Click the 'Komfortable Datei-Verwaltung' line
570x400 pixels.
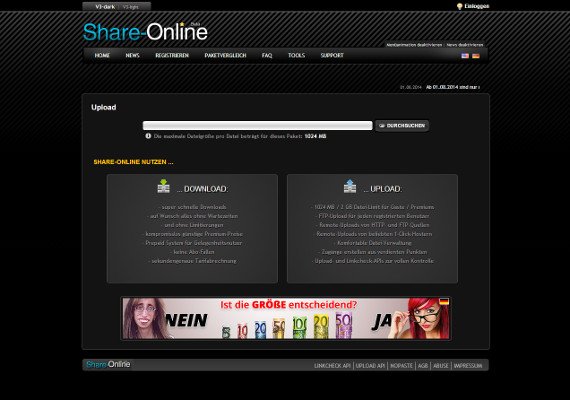point(373,243)
